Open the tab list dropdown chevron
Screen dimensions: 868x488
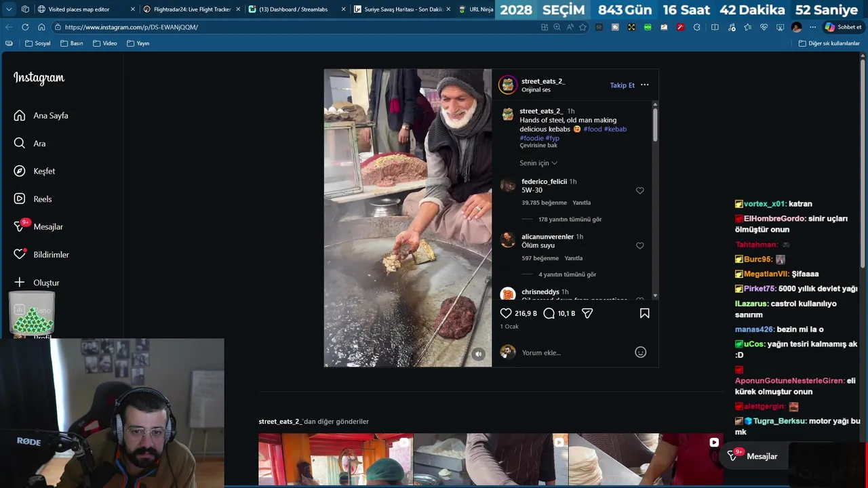tap(9, 9)
